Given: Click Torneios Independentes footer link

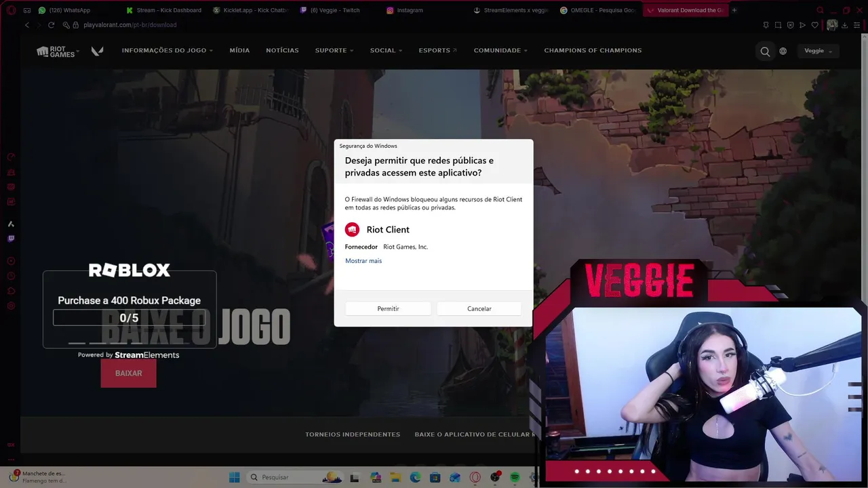Looking at the screenshot, I should pos(353,434).
